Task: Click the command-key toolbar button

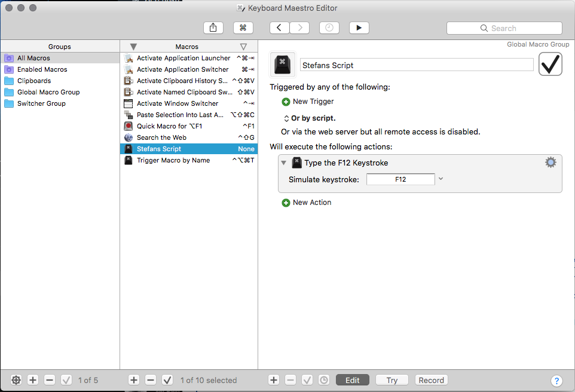Action: pyautogui.click(x=243, y=28)
